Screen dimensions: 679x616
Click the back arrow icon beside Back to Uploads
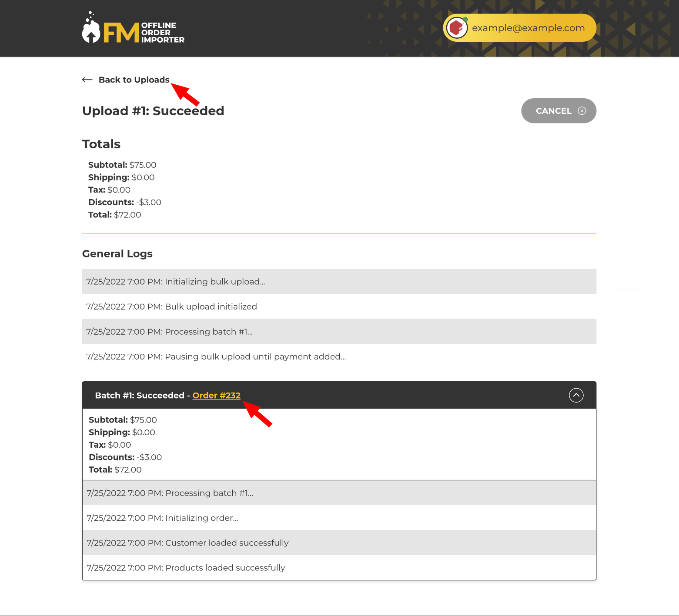tap(87, 80)
